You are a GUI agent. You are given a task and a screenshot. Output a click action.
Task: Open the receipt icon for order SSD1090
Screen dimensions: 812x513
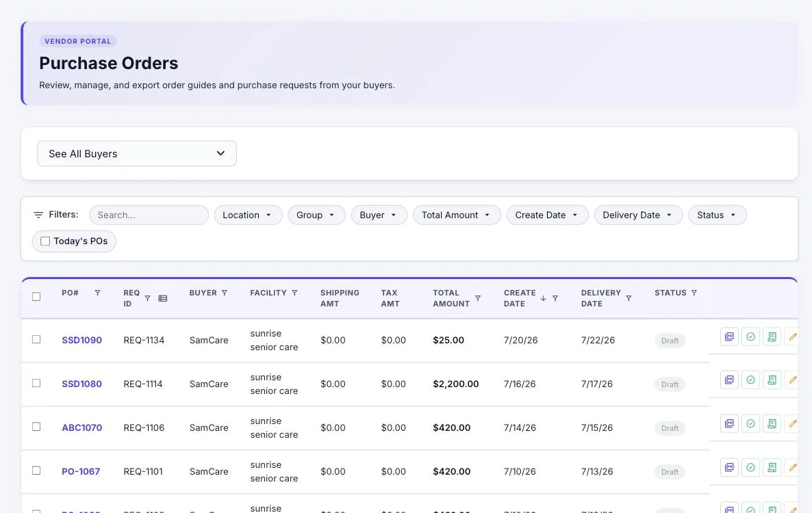(x=772, y=337)
